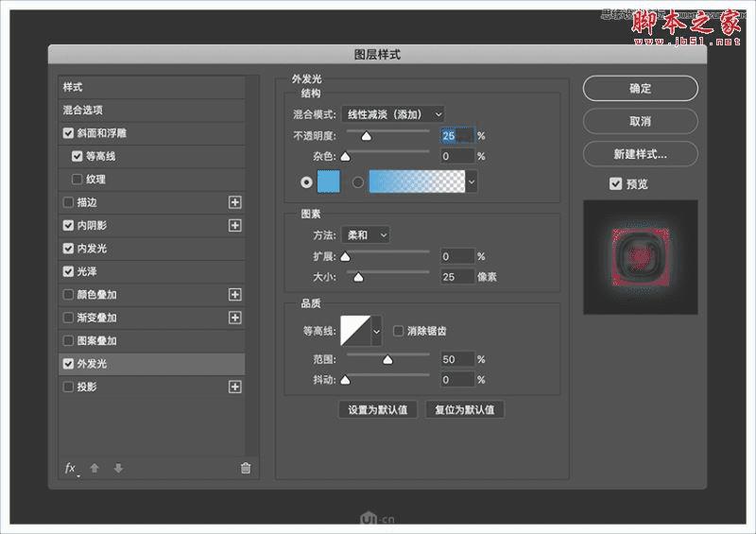Click the Opacity (不透明度) slider handle

367,136
